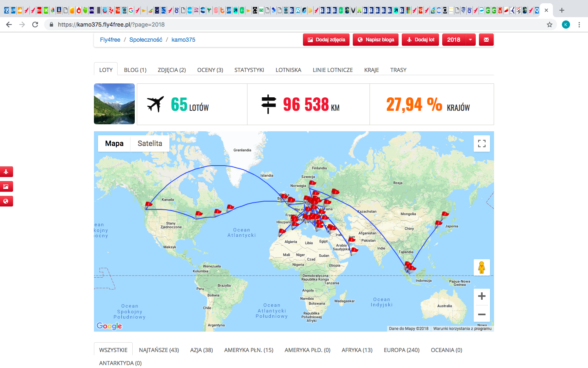Filter flights by EUROPA (240)
The width and height of the screenshot is (588, 368).
click(x=402, y=350)
